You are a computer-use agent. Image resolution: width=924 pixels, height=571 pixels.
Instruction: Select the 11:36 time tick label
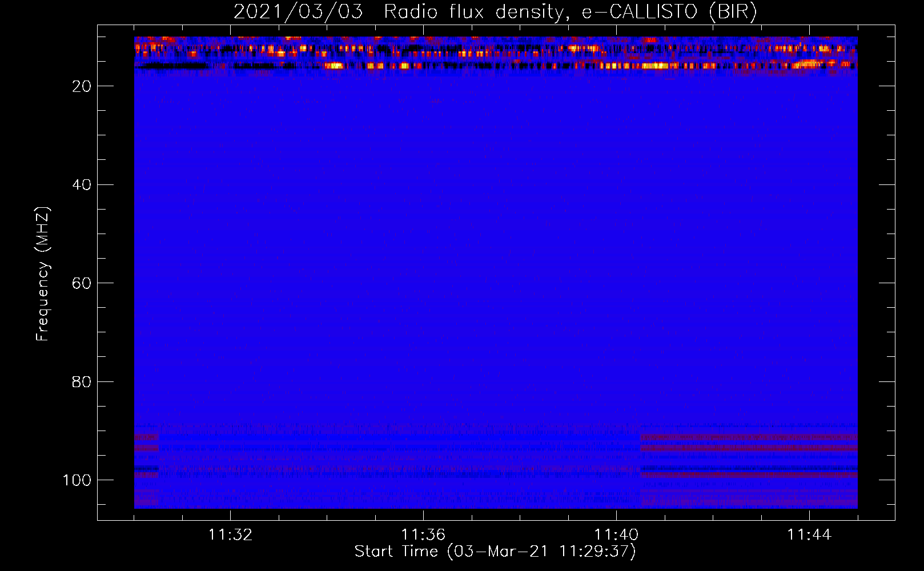coord(423,535)
